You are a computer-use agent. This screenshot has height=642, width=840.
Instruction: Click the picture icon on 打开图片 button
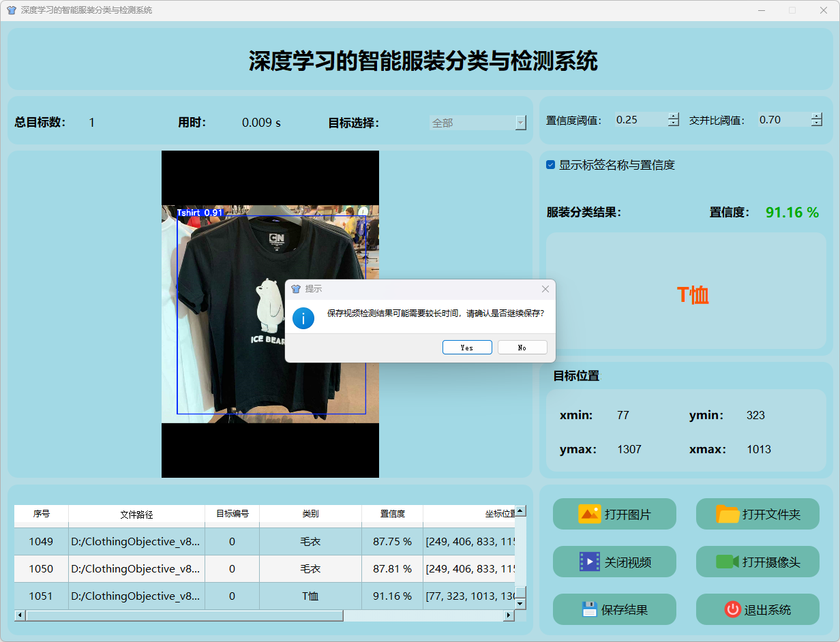(x=589, y=514)
